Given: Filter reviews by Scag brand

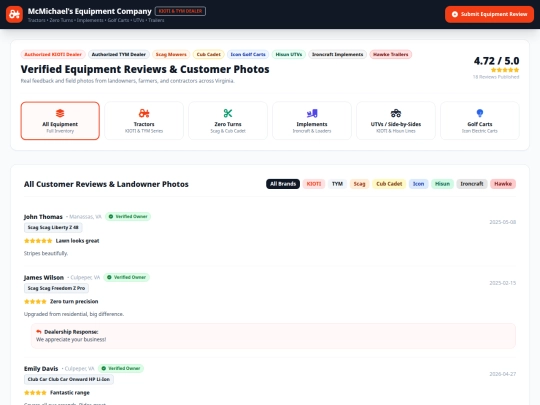Looking at the screenshot, I should click(x=359, y=184).
